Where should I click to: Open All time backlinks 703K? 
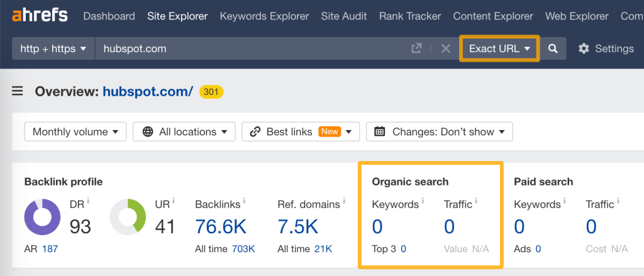coord(243,249)
